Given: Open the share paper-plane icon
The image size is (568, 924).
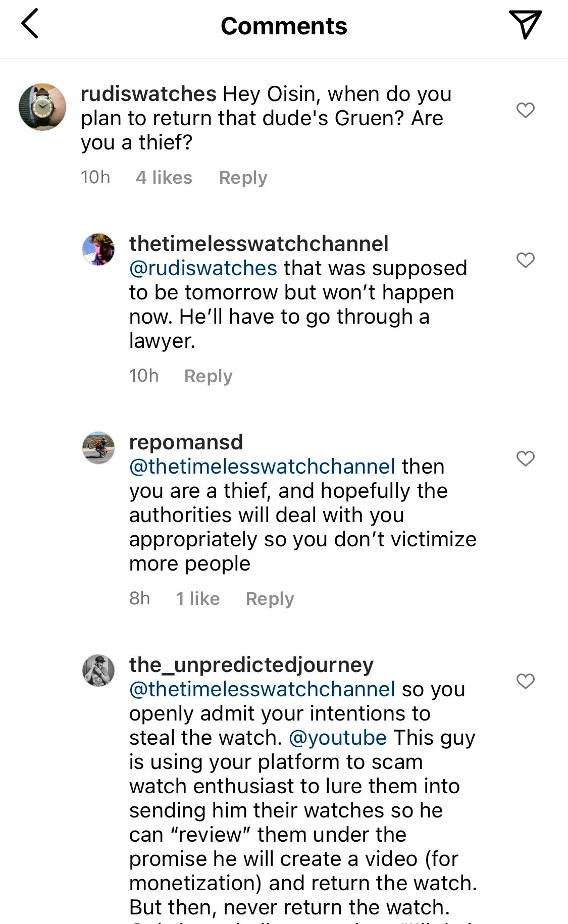Looking at the screenshot, I should click(x=525, y=24).
